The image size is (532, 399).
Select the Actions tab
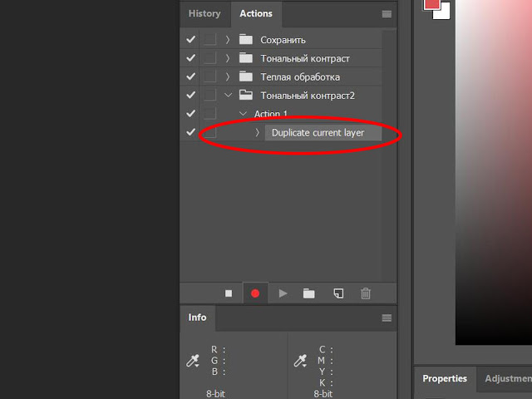pos(256,13)
